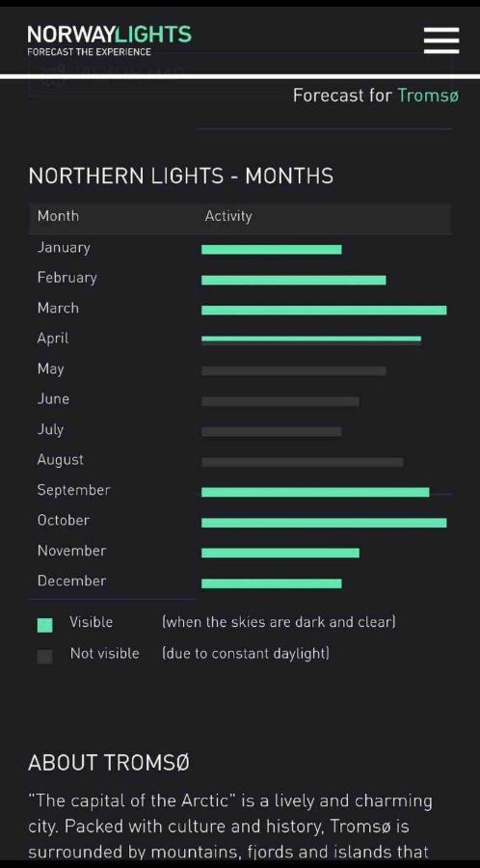Click the grey July activity bar
This screenshot has height=868, width=480.
click(x=272, y=431)
